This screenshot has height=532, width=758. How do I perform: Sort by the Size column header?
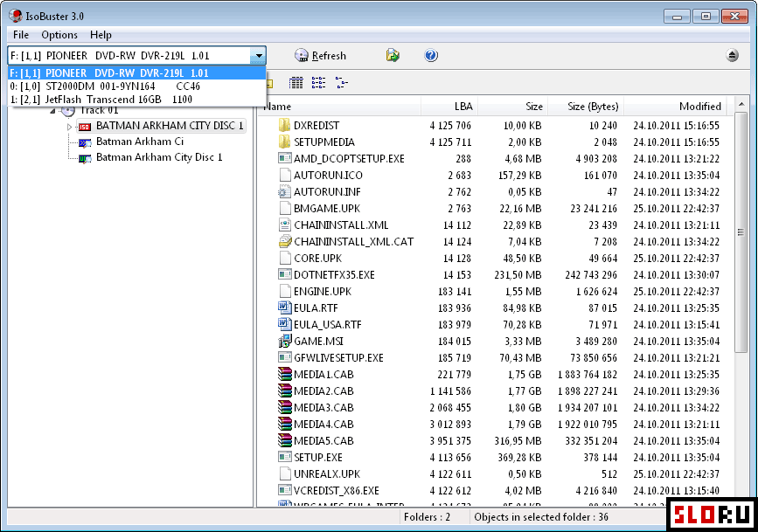coord(512,107)
